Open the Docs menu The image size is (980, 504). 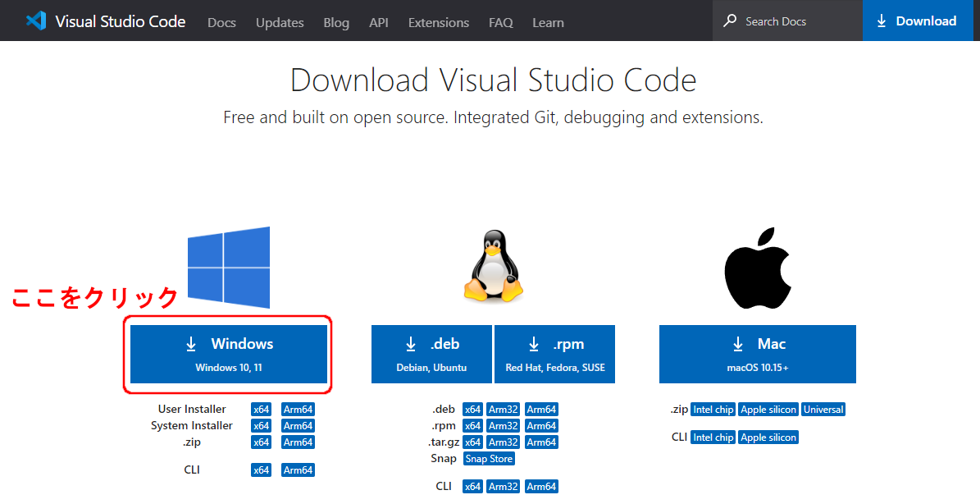[222, 22]
